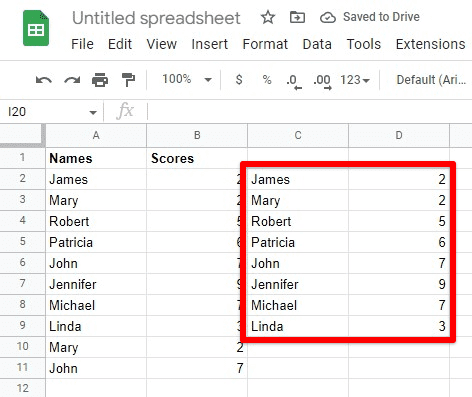The width and height of the screenshot is (472, 397).
Task: Open the Format menu
Action: coord(265,44)
